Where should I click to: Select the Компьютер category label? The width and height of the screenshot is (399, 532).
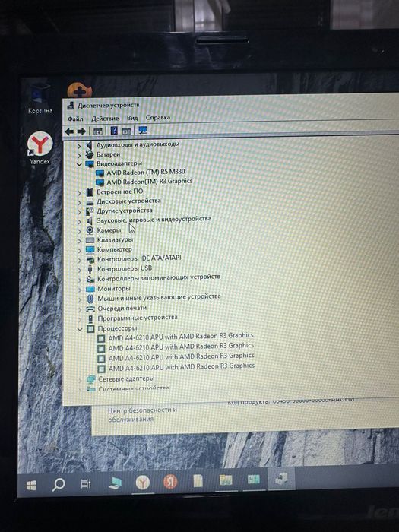pyautogui.click(x=114, y=249)
